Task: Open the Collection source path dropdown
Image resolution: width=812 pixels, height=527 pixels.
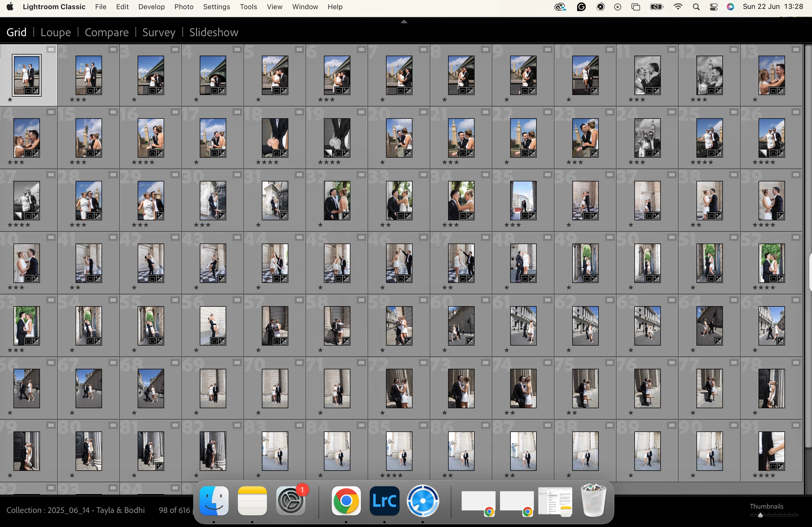Action: (x=75, y=510)
